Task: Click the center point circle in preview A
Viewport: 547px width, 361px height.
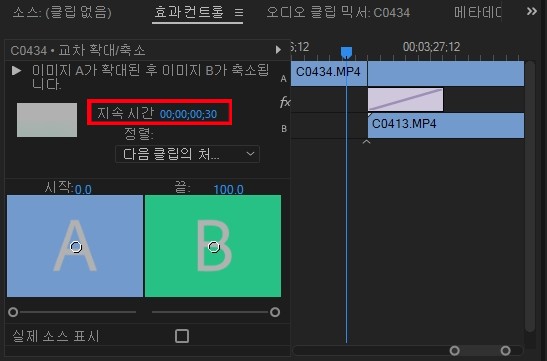Action: (76, 247)
